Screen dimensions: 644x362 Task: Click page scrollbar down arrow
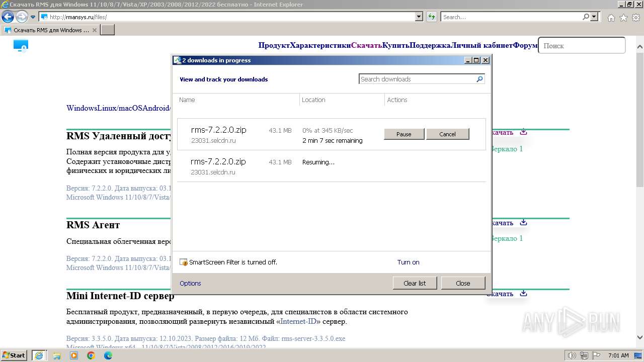(x=640, y=338)
